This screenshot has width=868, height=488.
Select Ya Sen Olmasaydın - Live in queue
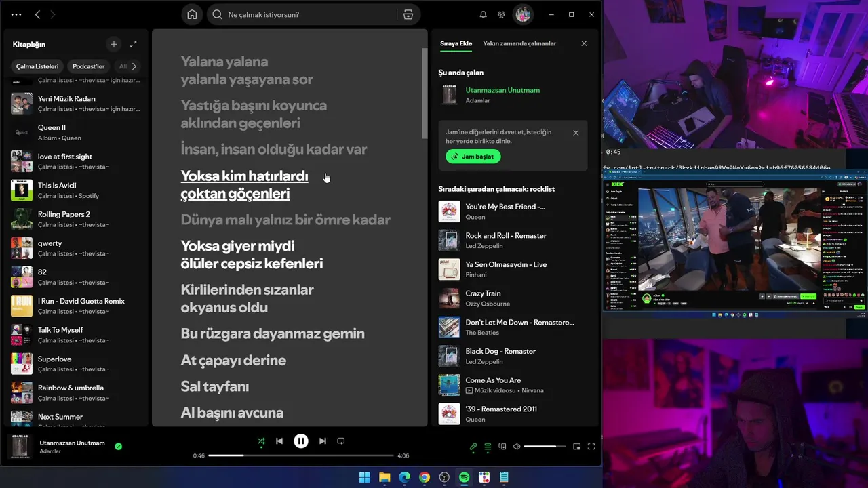(x=513, y=269)
